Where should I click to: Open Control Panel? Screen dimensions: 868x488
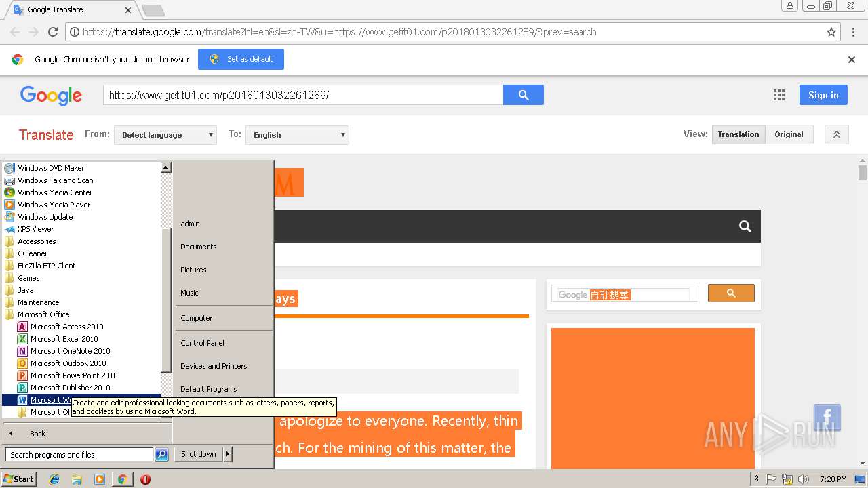point(202,343)
